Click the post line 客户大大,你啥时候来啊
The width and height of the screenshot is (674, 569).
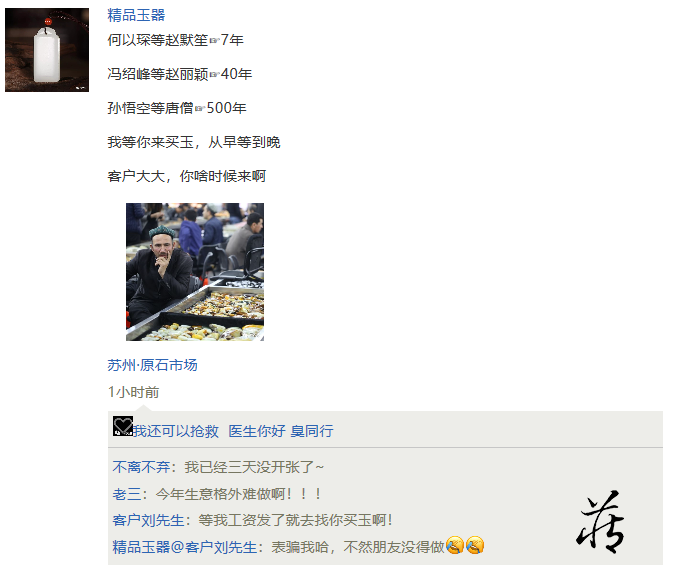pyautogui.click(x=187, y=176)
